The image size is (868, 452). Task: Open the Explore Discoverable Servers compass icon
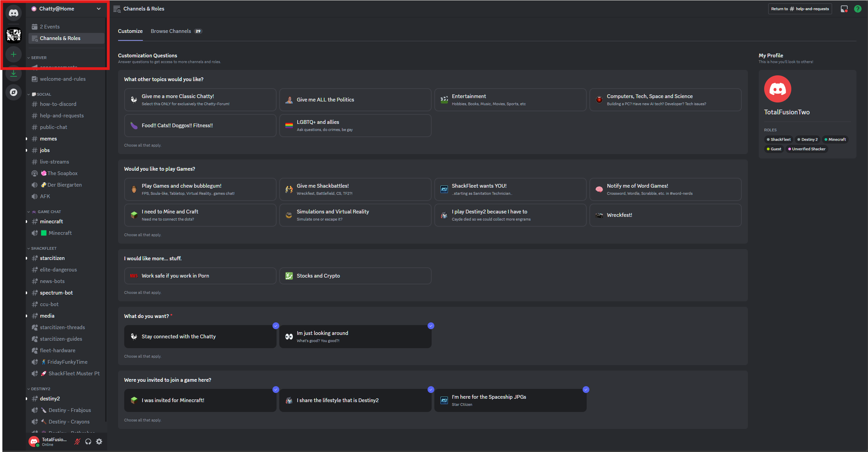pos(13,92)
